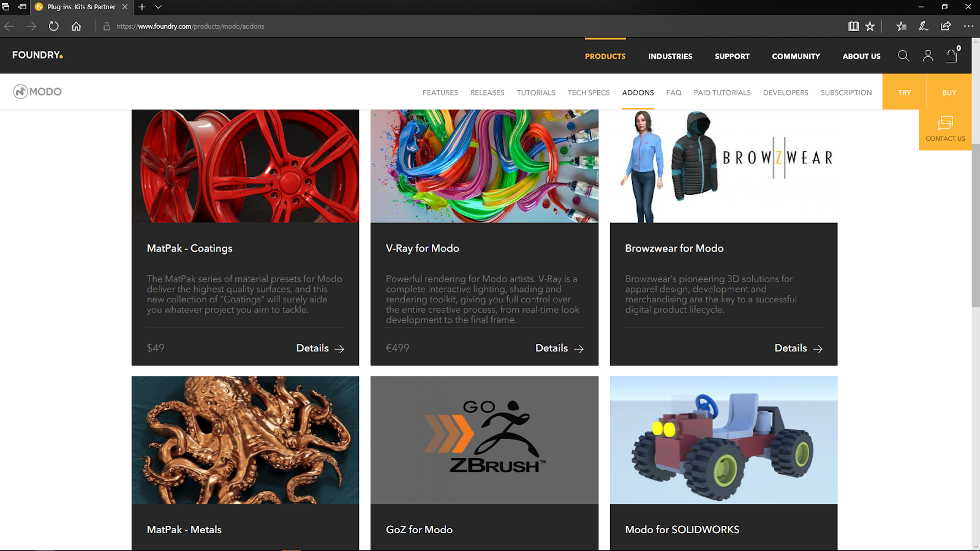
Task: Go to the Developers tab
Action: (786, 92)
